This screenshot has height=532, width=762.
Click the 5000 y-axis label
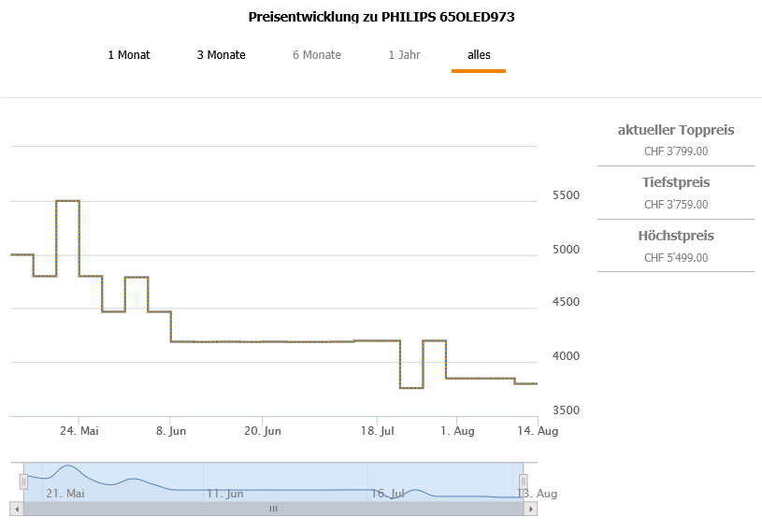click(x=567, y=250)
